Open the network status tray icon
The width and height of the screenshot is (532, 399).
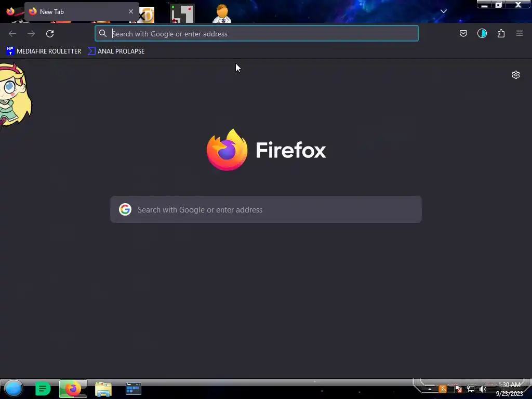pos(471,389)
